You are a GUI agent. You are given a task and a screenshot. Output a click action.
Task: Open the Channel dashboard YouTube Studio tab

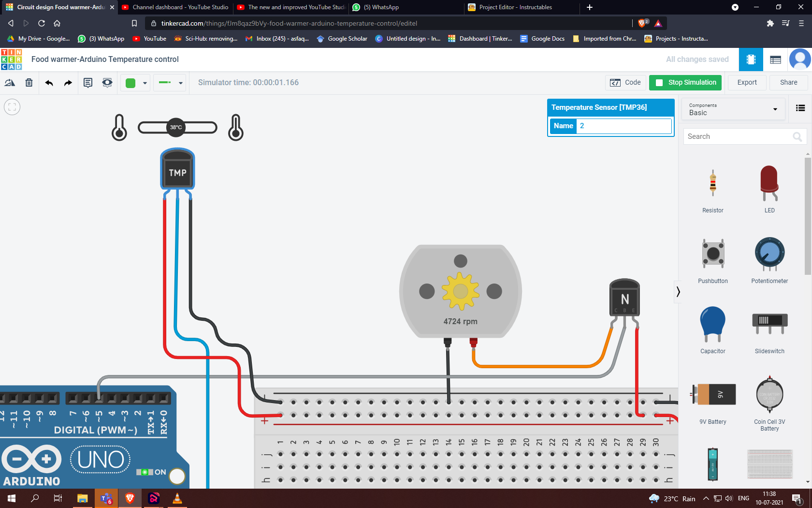pyautogui.click(x=174, y=7)
